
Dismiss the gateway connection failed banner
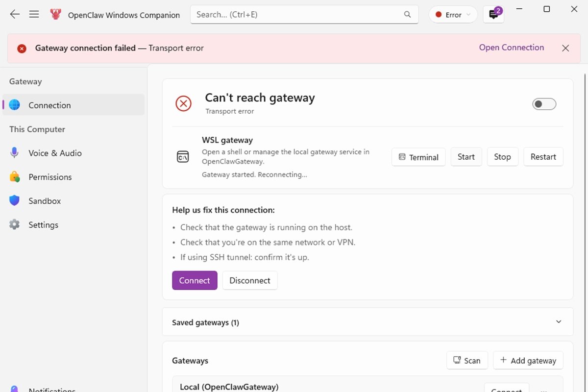565,48
